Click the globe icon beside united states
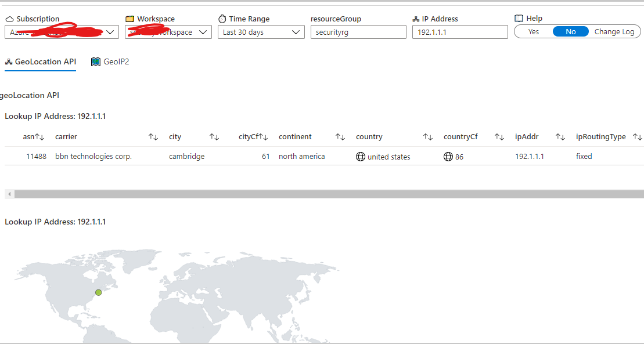Image resolution: width=644 pixels, height=344 pixels. click(x=361, y=157)
